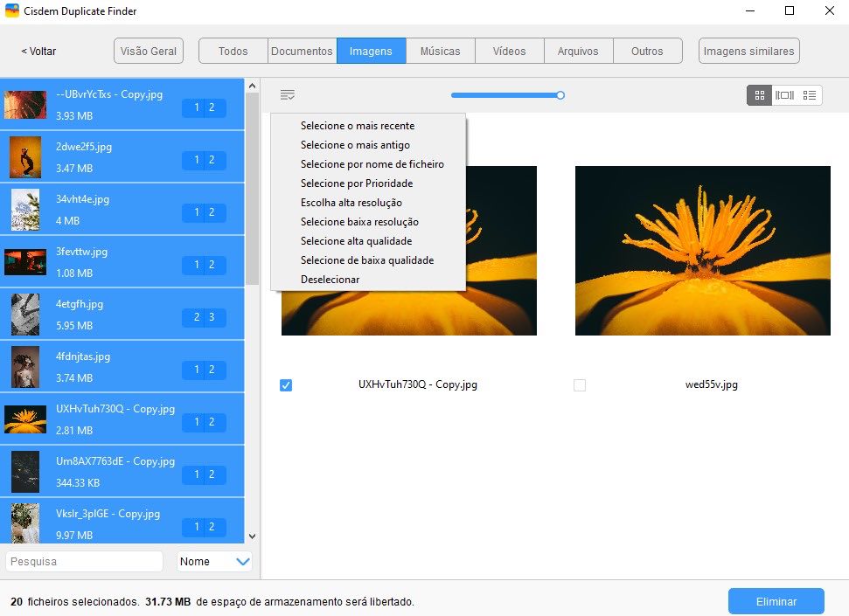Open the Visão Geral view

tap(148, 51)
